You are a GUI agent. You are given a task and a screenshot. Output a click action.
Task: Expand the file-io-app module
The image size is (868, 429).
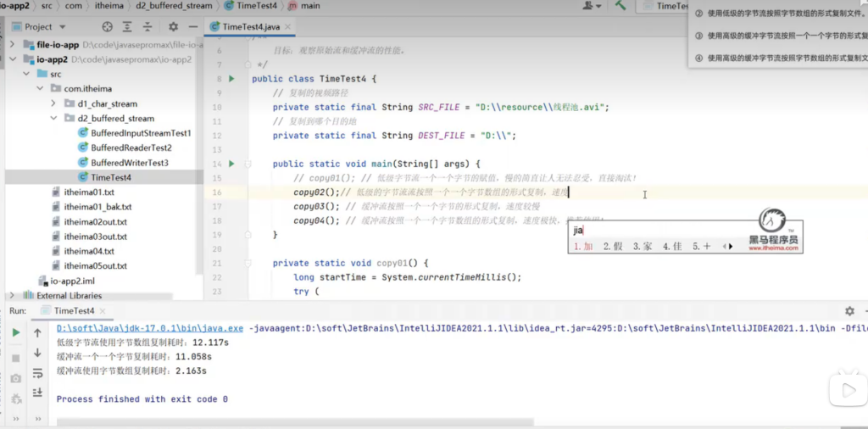(x=10, y=46)
